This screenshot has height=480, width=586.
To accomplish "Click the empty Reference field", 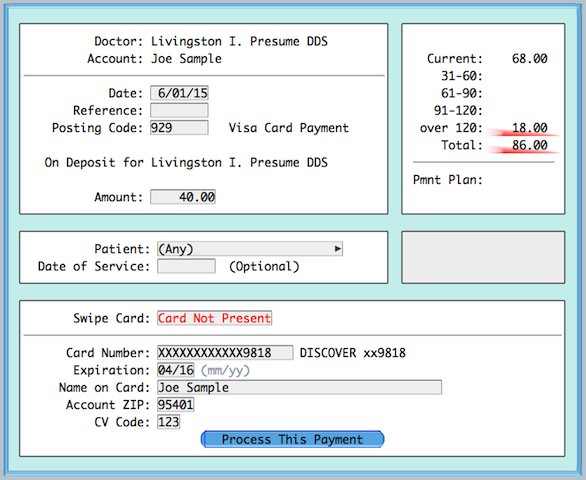I will click(x=179, y=110).
